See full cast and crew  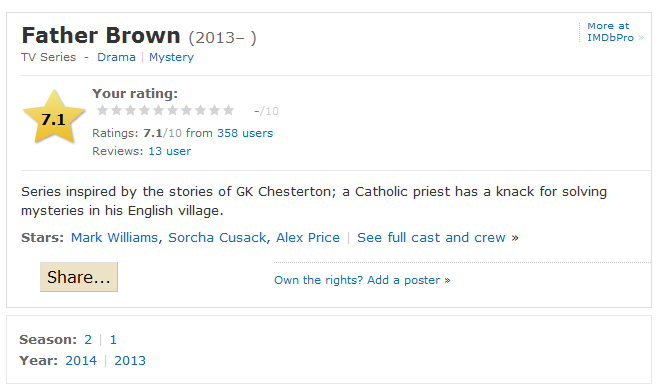pos(438,237)
